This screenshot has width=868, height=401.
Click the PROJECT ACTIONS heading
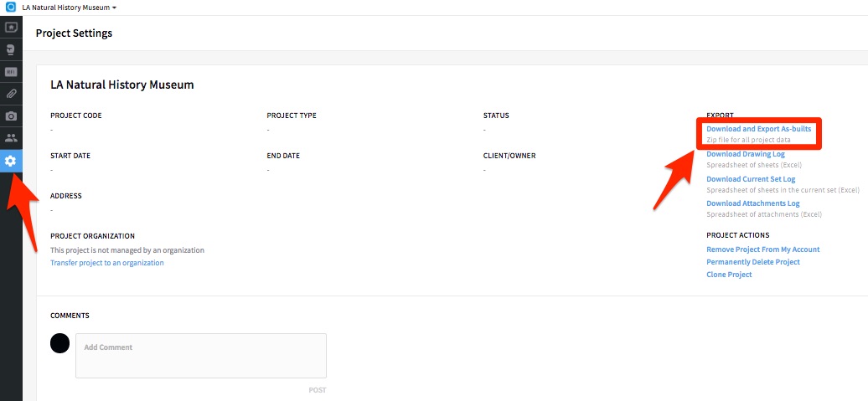pos(738,235)
